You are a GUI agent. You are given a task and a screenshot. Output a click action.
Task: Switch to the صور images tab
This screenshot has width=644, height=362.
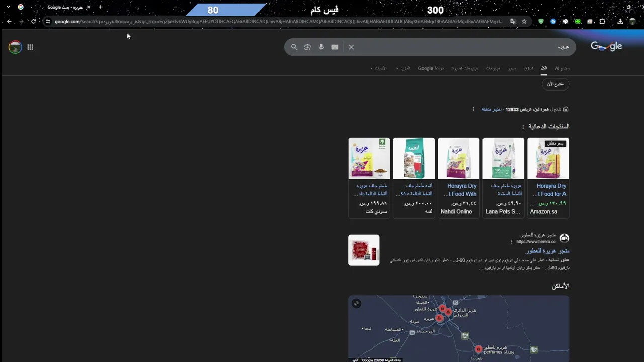[x=512, y=68]
